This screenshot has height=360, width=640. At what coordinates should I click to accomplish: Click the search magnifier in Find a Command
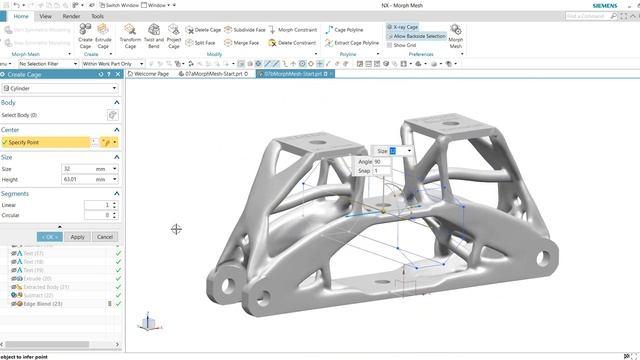(x=613, y=16)
